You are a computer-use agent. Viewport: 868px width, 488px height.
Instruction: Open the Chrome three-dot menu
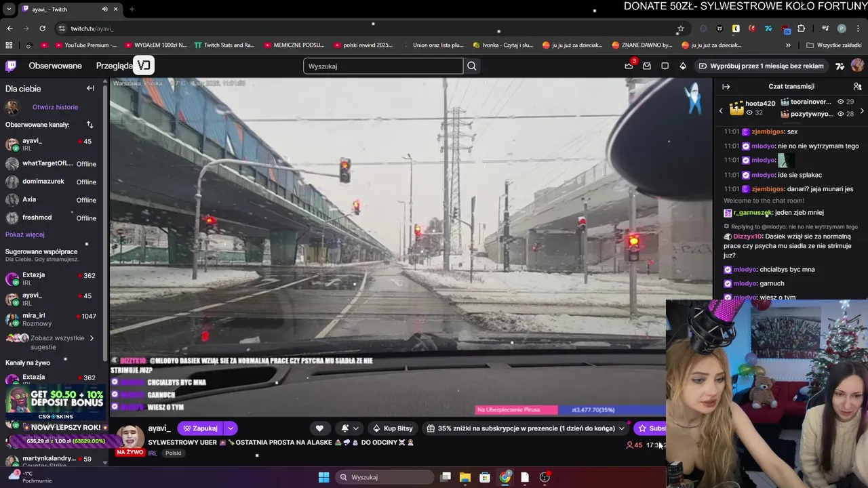[x=859, y=28]
